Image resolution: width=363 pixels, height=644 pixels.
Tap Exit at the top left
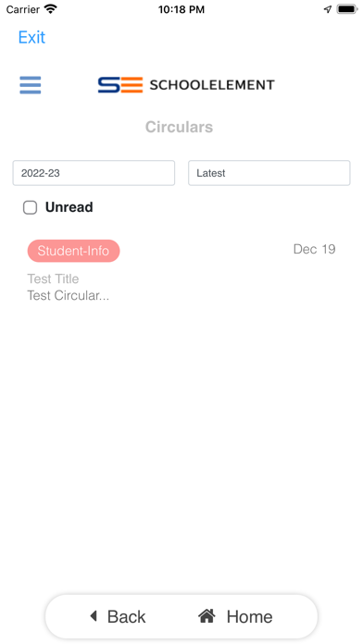coord(31,37)
